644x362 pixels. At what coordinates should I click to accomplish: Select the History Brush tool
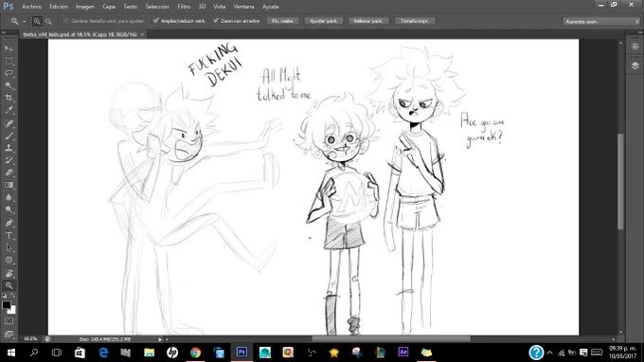[x=9, y=160]
